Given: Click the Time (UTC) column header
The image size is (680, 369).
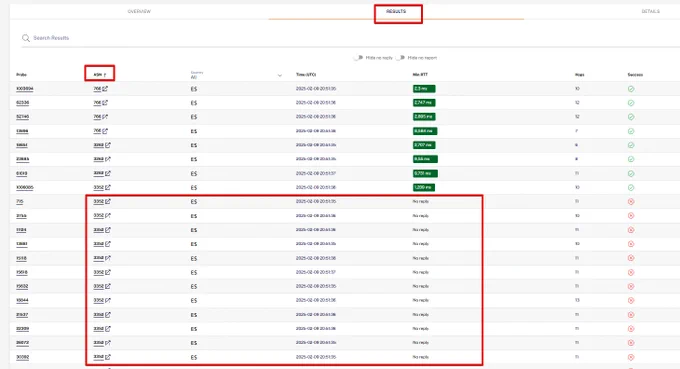Looking at the screenshot, I should click(306, 75).
